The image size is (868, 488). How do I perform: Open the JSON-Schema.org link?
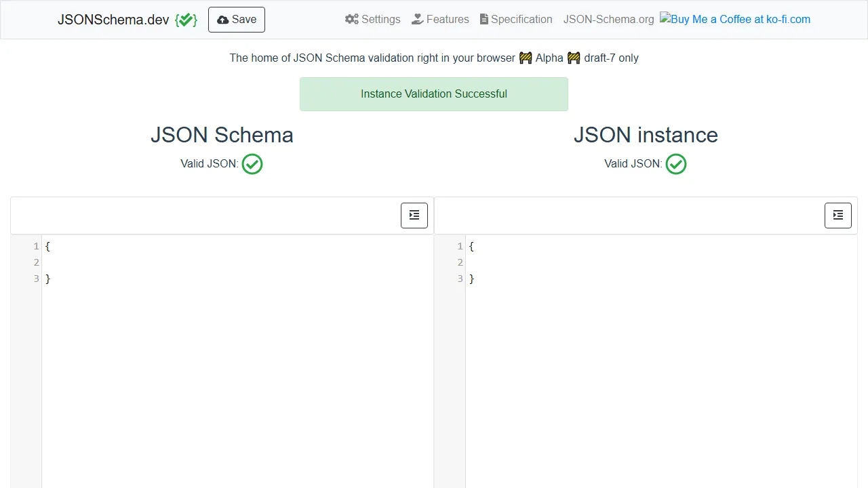pyautogui.click(x=608, y=19)
